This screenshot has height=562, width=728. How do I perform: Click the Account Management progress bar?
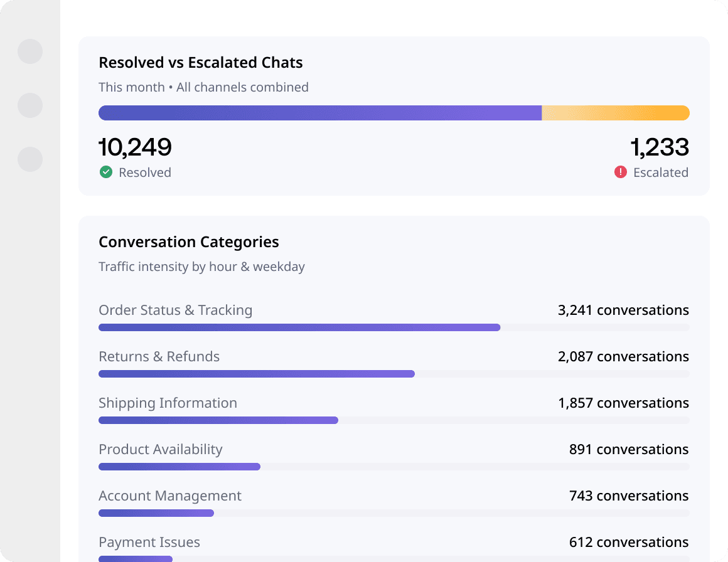point(393,513)
